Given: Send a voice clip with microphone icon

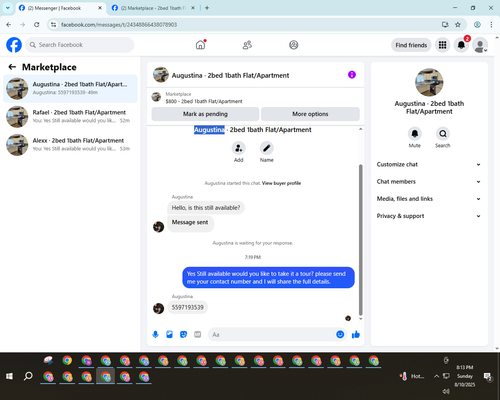Looking at the screenshot, I should 155,334.
